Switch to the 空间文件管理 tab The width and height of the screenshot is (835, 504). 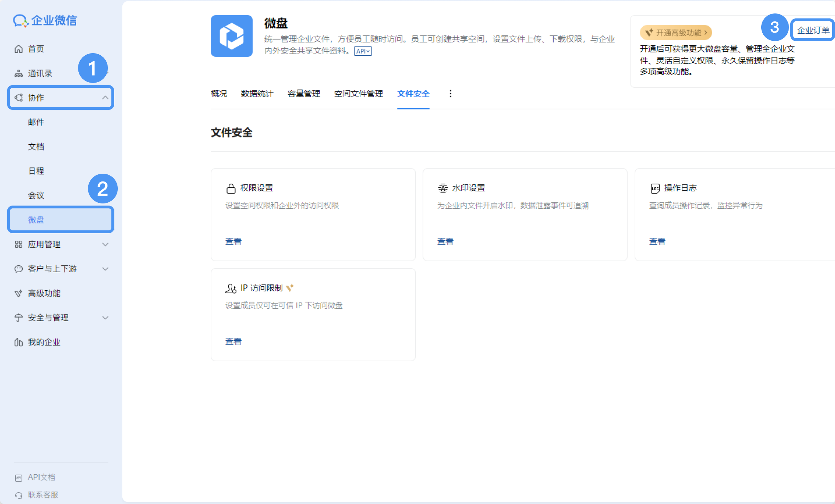click(x=359, y=94)
